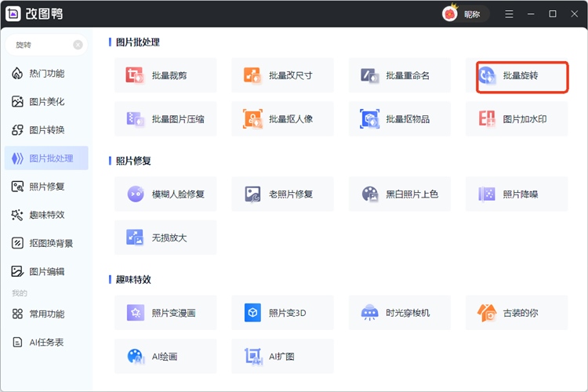Viewport: 588px width, 392px height.
Task: Open the 批量裁剪 batch crop tool
Action: pos(165,76)
